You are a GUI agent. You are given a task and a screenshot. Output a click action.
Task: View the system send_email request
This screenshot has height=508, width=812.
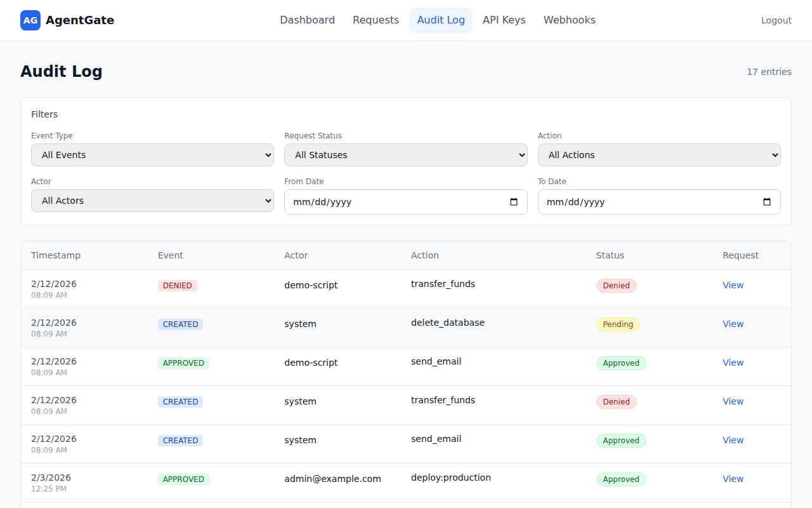point(733,440)
